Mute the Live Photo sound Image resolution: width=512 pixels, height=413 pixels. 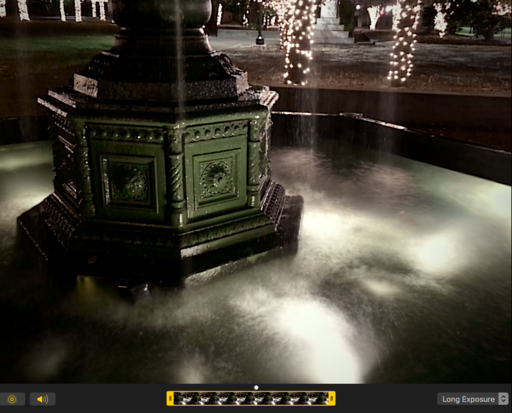click(43, 399)
